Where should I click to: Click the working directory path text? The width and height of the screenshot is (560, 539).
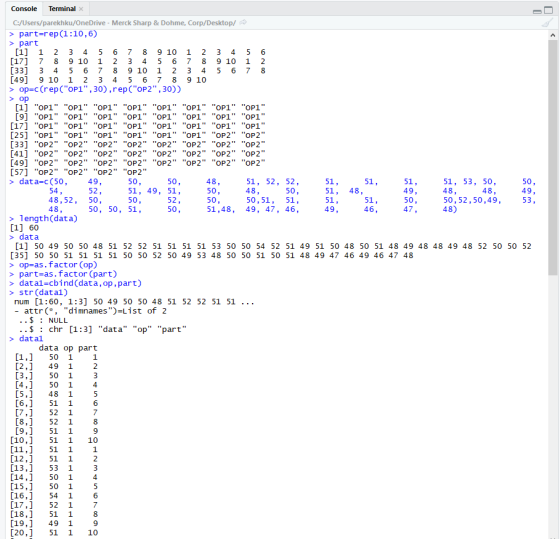pyautogui.click(x=124, y=23)
